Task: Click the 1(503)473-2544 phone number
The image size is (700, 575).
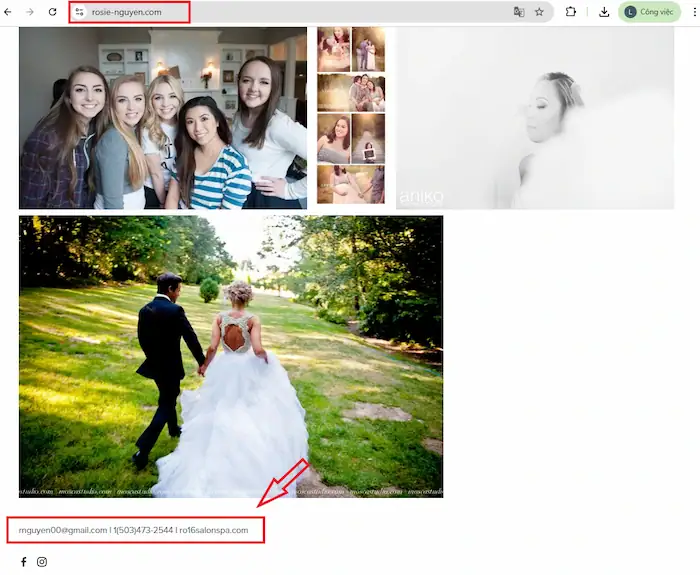Action: tap(143, 530)
